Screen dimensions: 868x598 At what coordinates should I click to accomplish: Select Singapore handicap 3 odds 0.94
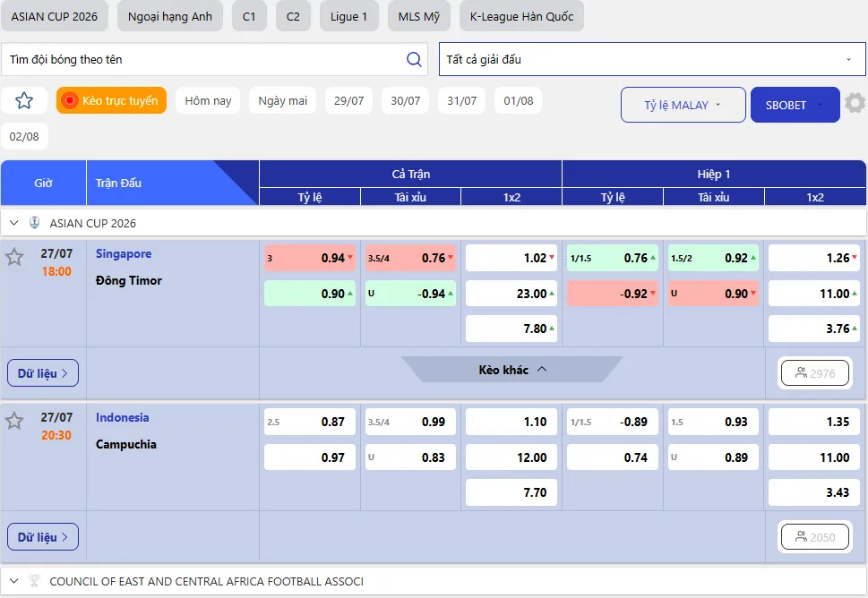(309, 258)
